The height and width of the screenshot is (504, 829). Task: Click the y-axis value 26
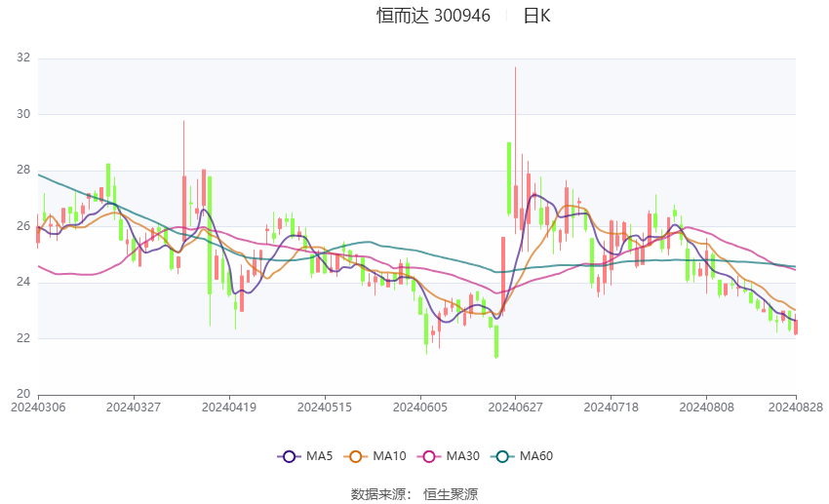[x=23, y=225]
